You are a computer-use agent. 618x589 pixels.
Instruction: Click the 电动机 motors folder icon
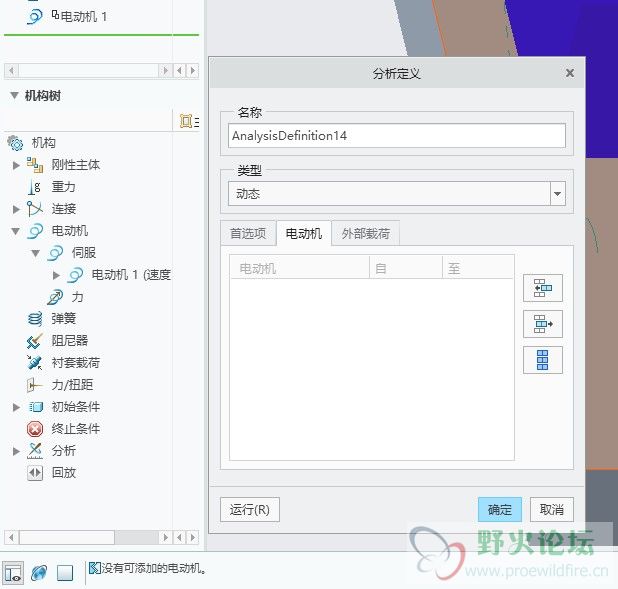point(35,231)
